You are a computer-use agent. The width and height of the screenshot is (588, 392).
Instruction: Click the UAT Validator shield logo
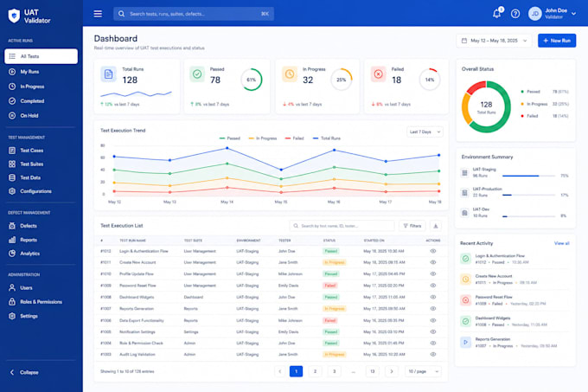click(x=14, y=16)
